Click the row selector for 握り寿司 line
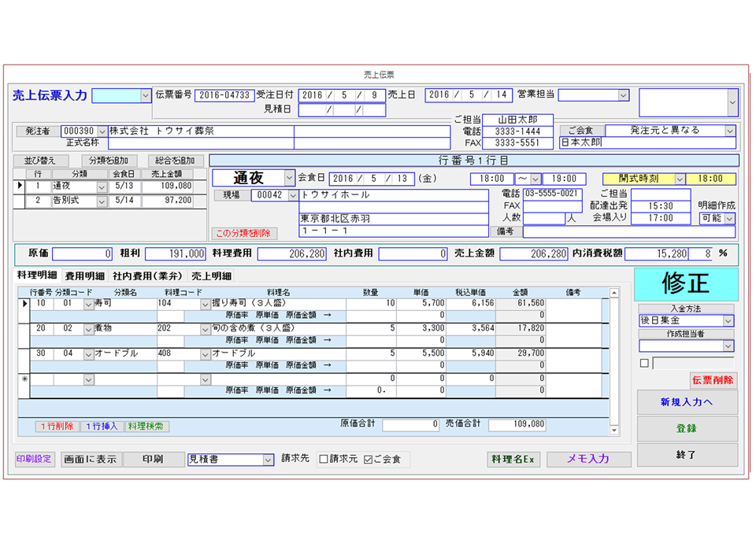 (23, 303)
